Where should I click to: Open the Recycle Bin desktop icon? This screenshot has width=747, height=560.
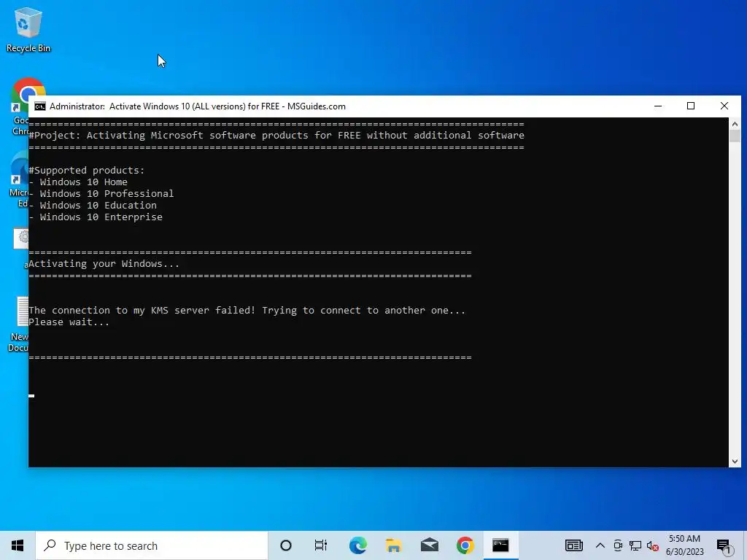click(28, 30)
